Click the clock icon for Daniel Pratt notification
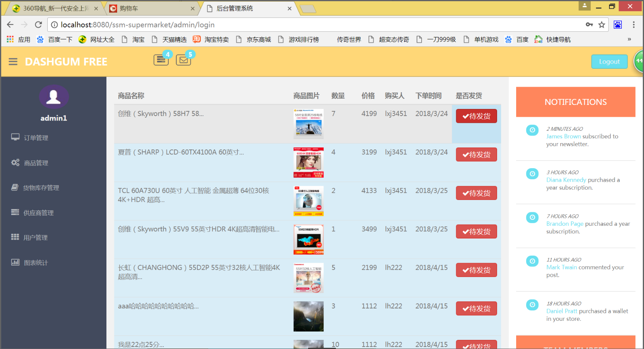The width and height of the screenshot is (644, 349). [x=532, y=305]
